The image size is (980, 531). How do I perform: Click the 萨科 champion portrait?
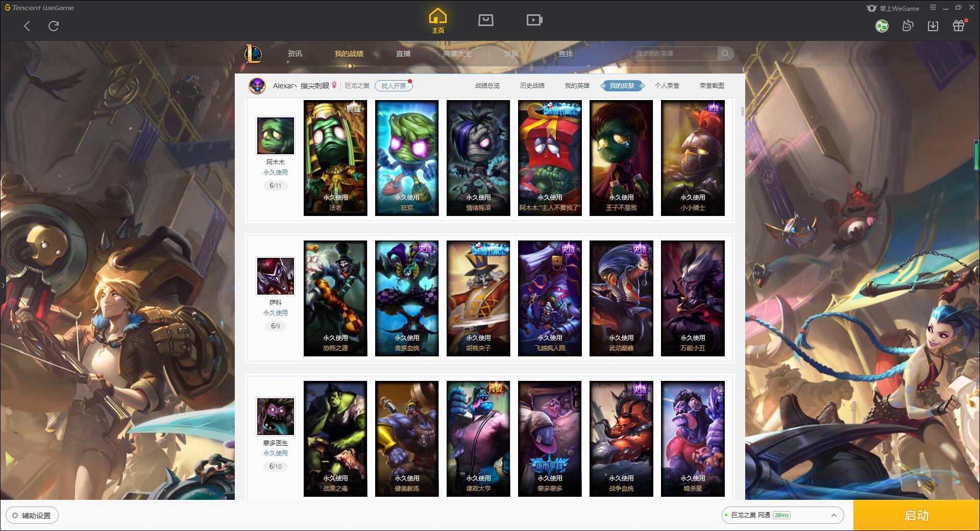[276, 276]
